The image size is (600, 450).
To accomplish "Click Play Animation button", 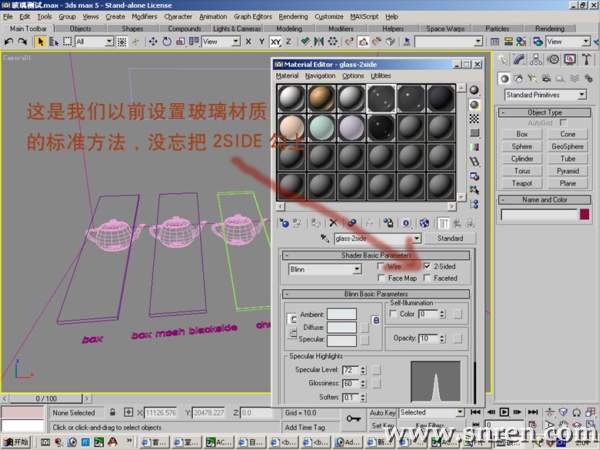I will point(504,412).
